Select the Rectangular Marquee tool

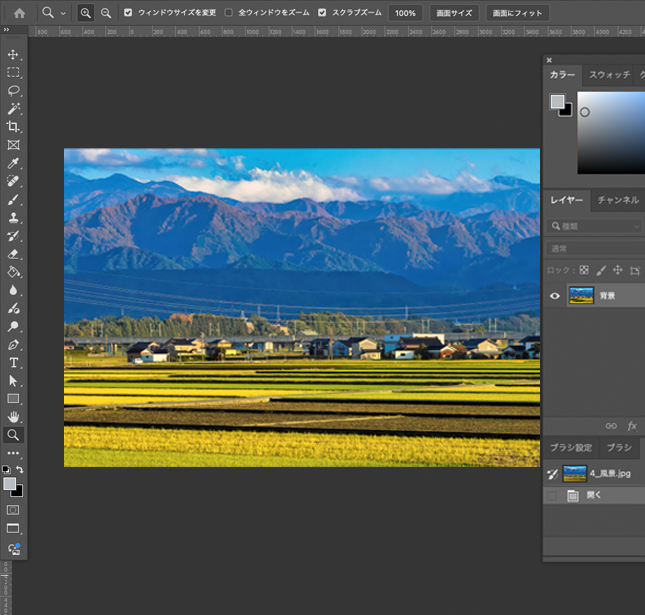pyautogui.click(x=13, y=72)
